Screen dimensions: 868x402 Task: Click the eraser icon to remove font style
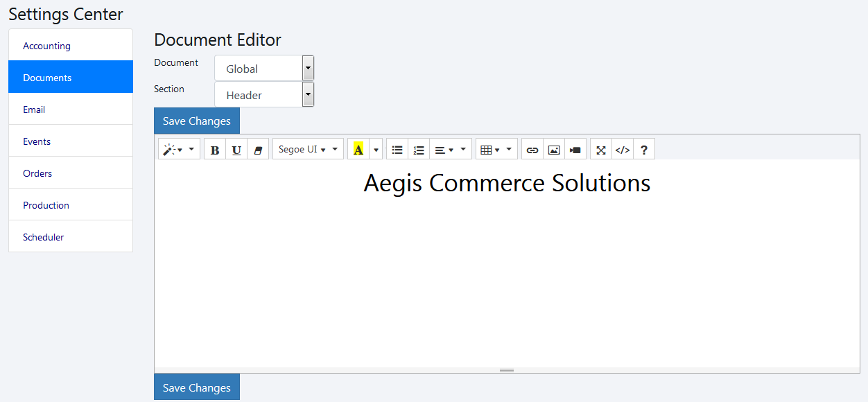[x=258, y=150]
